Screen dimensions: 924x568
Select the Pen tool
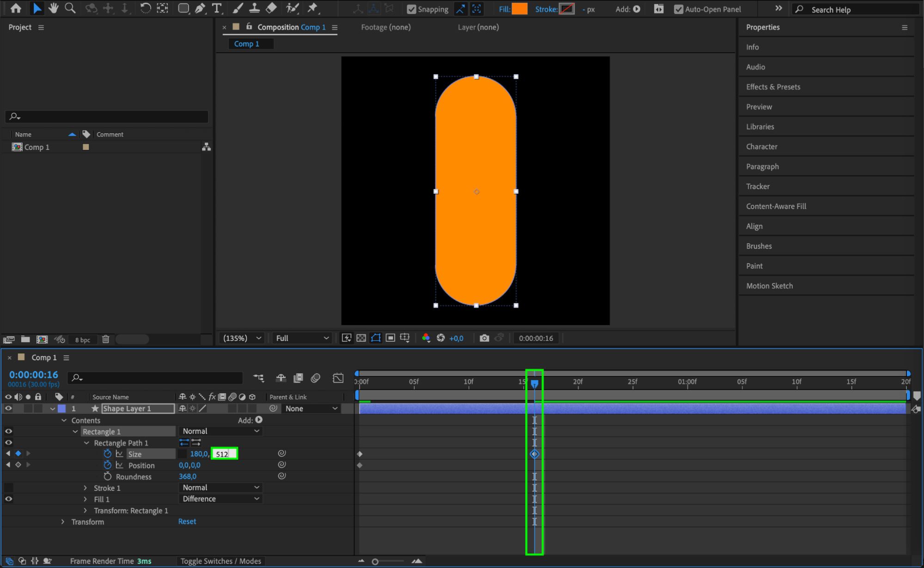tap(200, 8)
